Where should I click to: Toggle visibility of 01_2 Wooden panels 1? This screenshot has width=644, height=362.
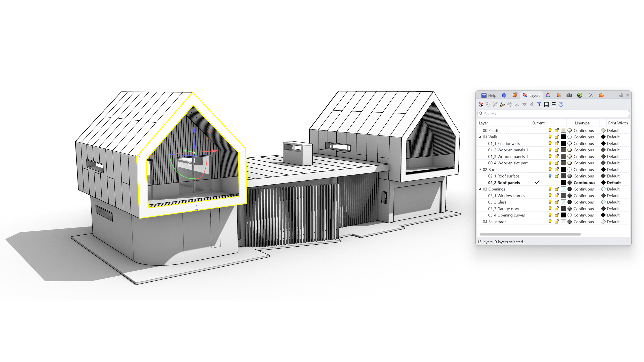[550, 150]
